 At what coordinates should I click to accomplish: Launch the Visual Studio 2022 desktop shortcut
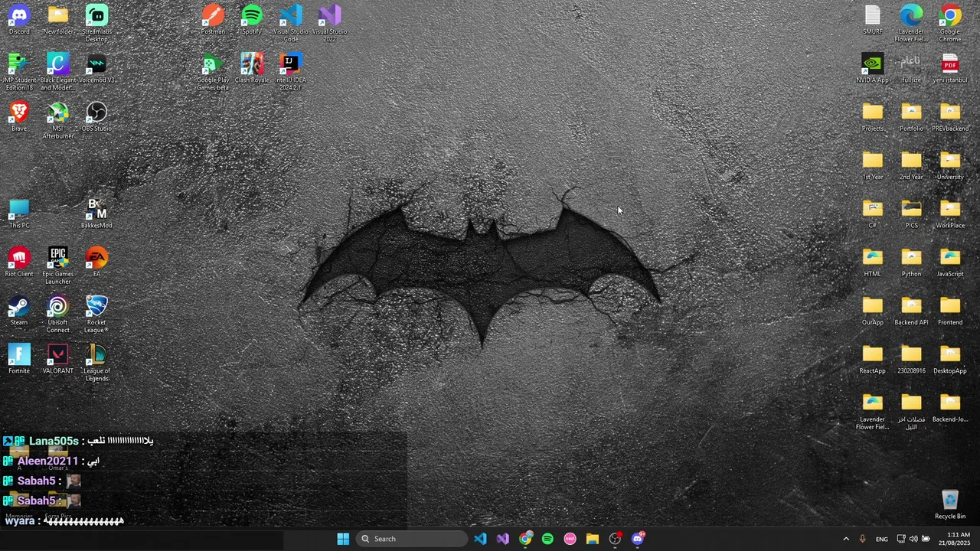pos(330,23)
